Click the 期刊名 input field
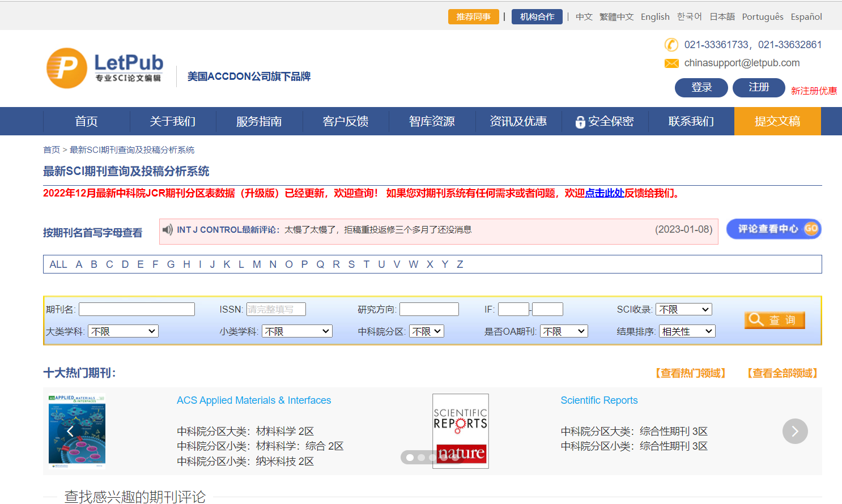The image size is (842, 504). coord(137,309)
